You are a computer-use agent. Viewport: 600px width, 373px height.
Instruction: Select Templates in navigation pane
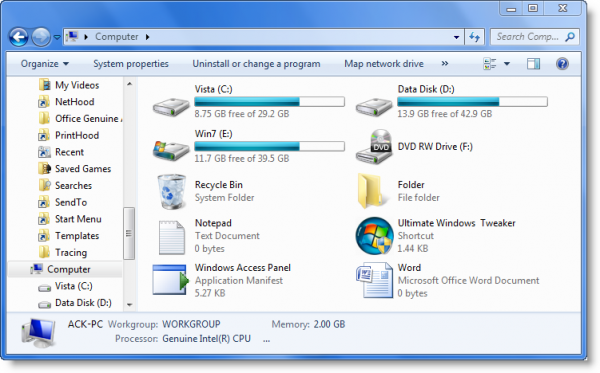click(69, 236)
